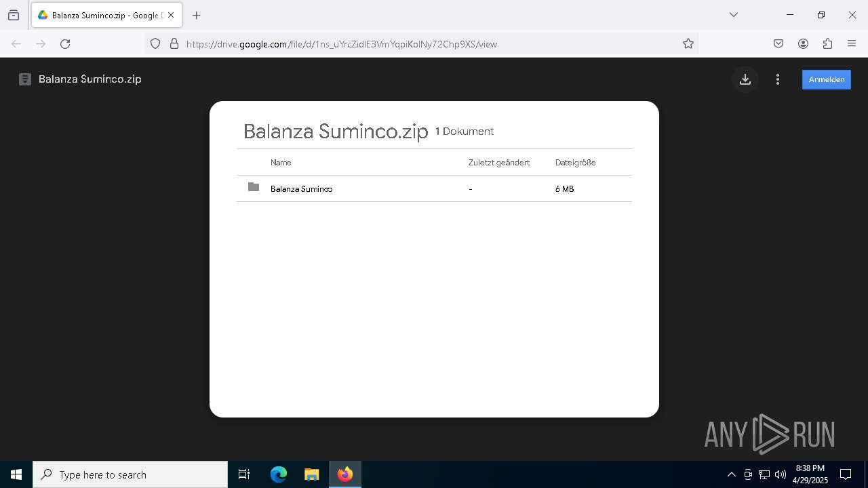The image size is (868, 488).
Task: Open the network status tray icon
Action: [764, 474]
